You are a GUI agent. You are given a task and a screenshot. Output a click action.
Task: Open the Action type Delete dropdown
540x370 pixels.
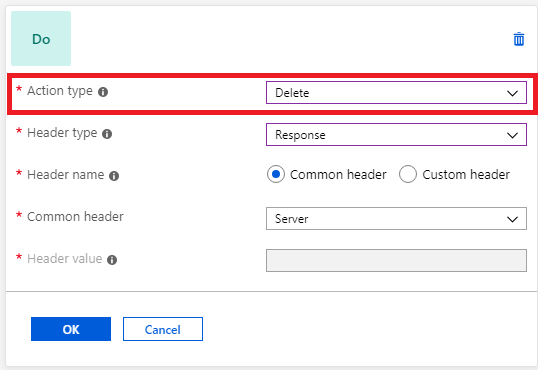tap(396, 93)
